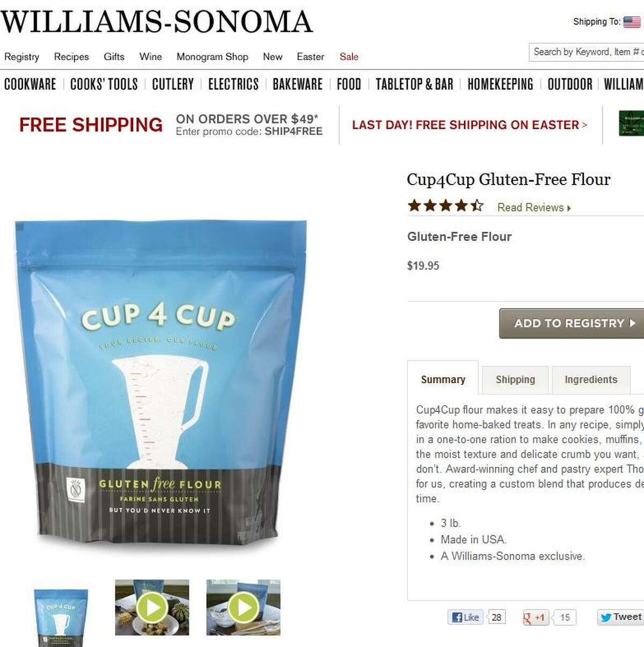Open the Last Day Free Shipping Easter banner
The image size is (644, 647).
pyautogui.click(x=470, y=125)
